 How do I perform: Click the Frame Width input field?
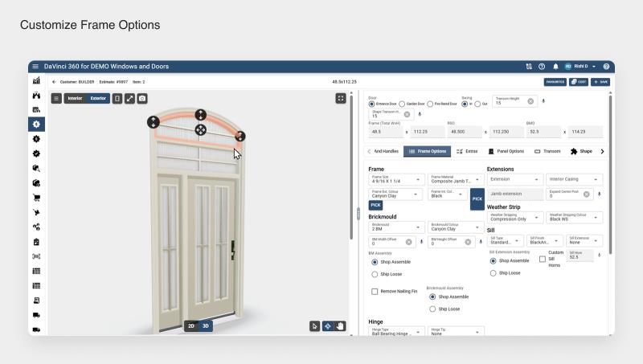386,132
